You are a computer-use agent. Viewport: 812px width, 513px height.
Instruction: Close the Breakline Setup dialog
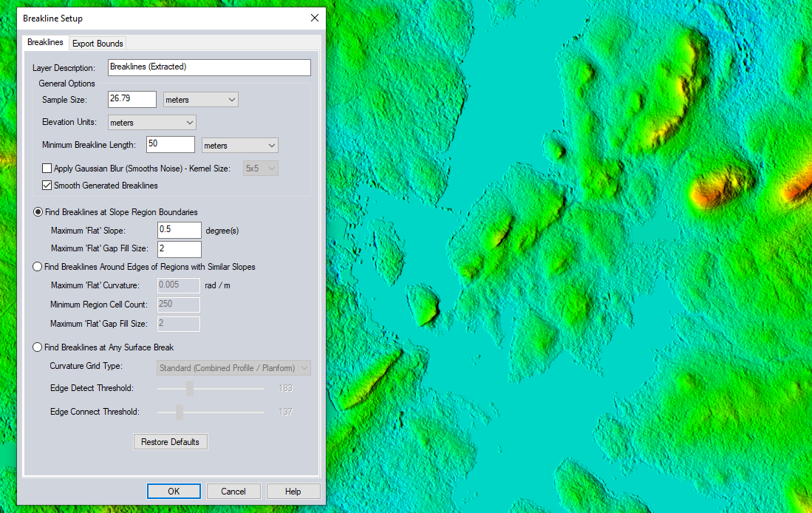(314, 18)
